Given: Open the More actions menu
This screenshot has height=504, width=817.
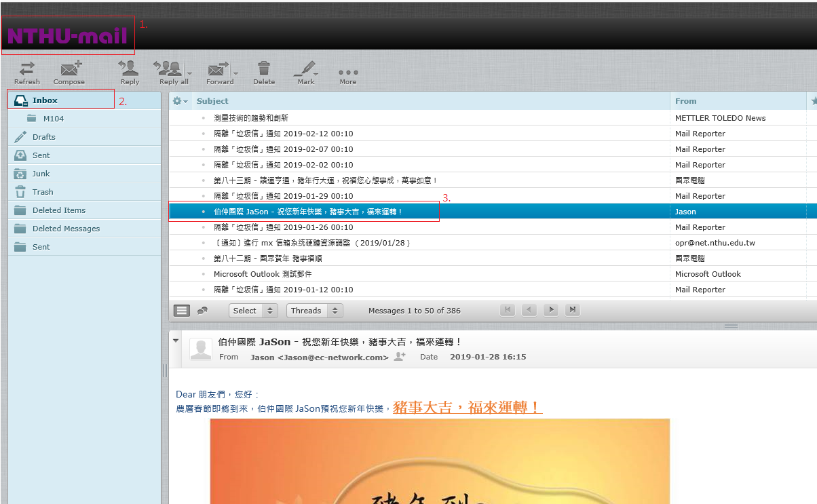Looking at the screenshot, I should (347, 72).
